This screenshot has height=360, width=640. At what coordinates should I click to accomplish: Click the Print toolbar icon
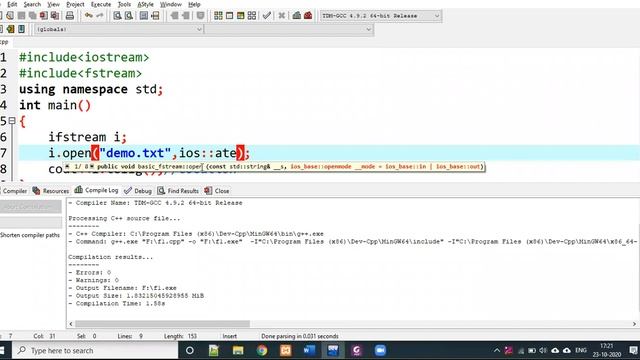[70, 16]
